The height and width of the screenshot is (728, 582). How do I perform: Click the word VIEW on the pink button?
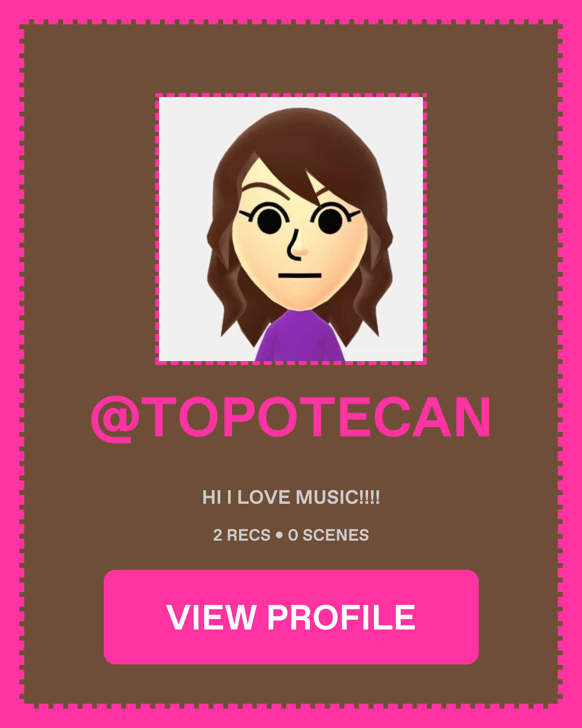pyautogui.click(x=211, y=617)
